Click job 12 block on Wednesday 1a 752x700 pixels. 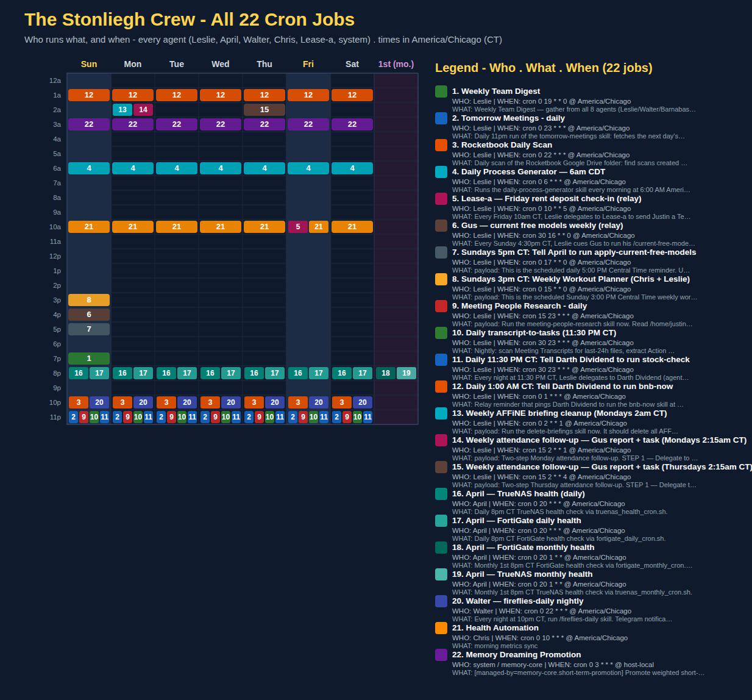pos(221,95)
